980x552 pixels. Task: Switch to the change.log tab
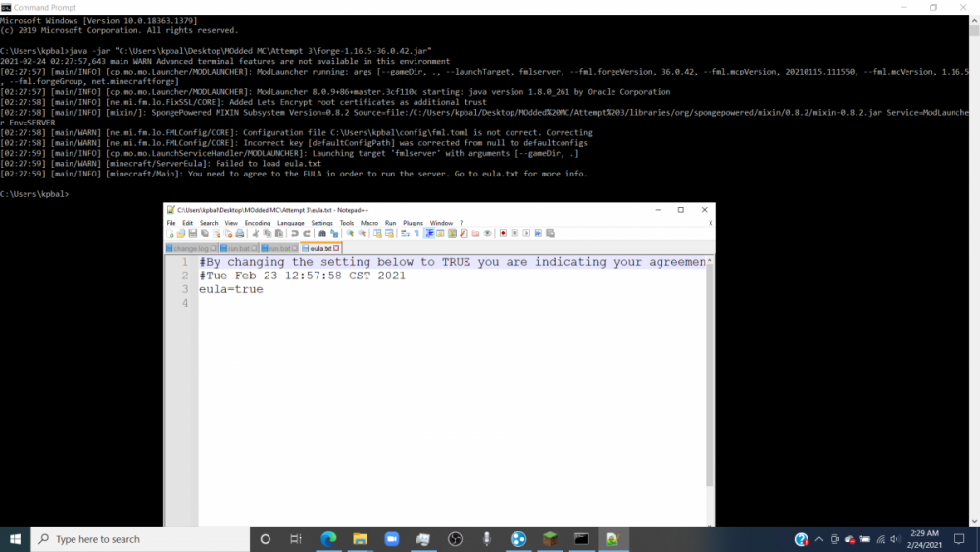(x=189, y=248)
